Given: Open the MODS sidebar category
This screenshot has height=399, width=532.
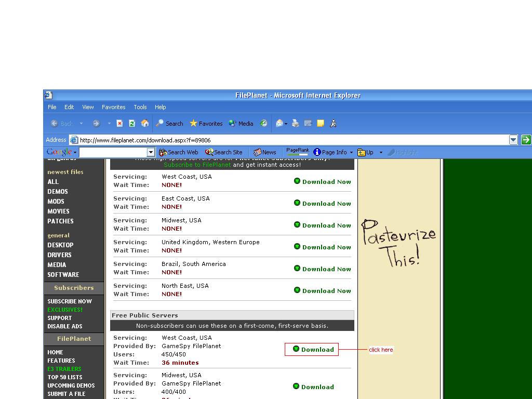Looking at the screenshot, I should point(56,202).
